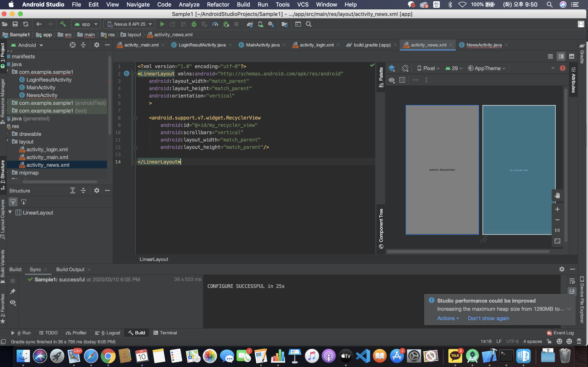Open the Refactor menu

click(x=218, y=5)
